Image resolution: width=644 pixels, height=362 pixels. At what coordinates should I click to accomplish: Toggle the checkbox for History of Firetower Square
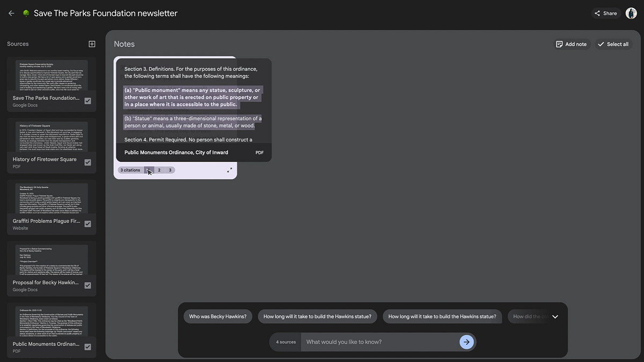click(x=87, y=163)
